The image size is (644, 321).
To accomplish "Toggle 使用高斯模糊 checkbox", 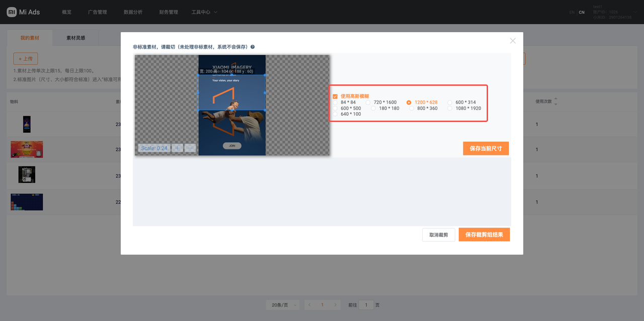I will [x=335, y=96].
